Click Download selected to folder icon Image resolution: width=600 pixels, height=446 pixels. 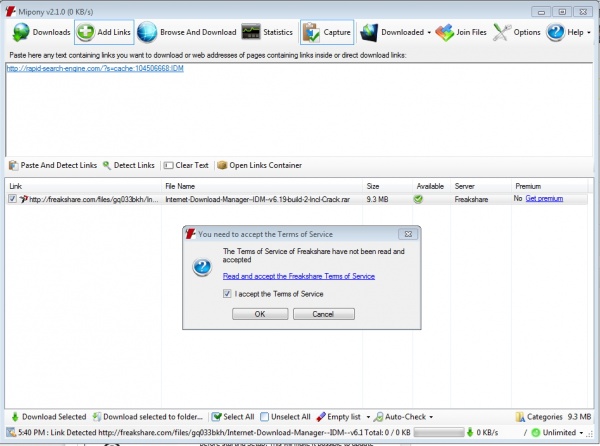[x=97, y=417]
